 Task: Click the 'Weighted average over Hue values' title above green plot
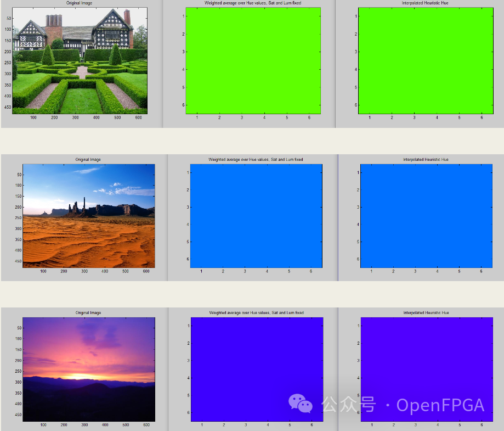(x=253, y=3)
